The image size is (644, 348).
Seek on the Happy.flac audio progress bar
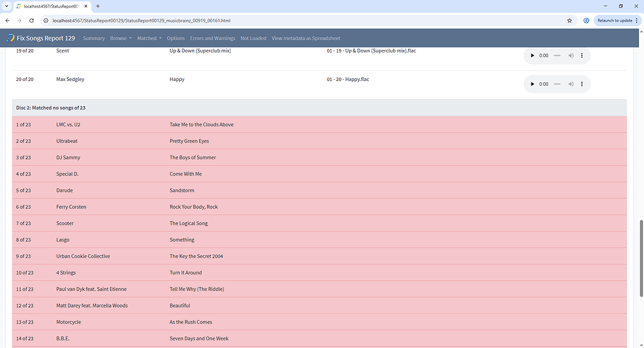click(557, 84)
